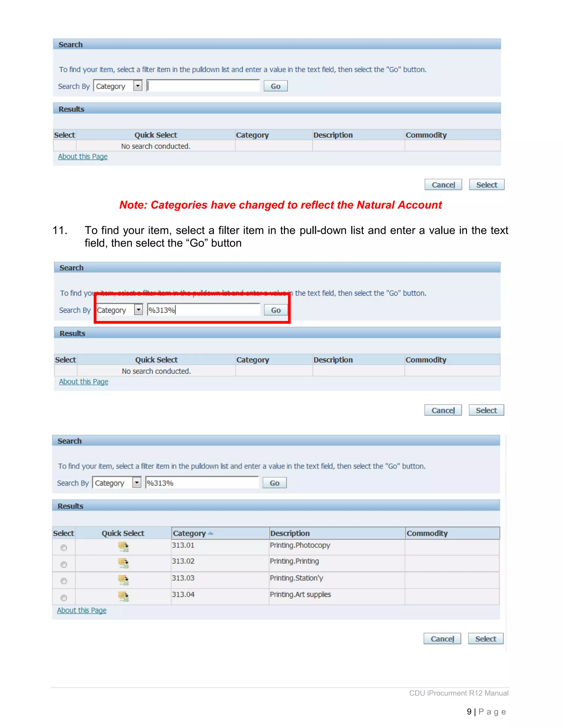563x728 pixels.
Task: Open Search By dropdown in top search panel
Action: [x=138, y=86]
